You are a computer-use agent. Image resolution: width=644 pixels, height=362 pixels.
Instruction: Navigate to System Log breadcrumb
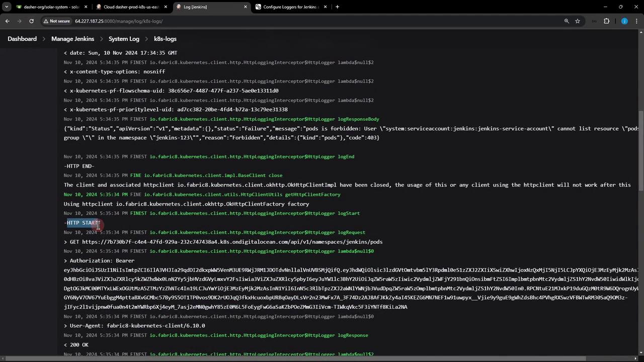coord(124,39)
